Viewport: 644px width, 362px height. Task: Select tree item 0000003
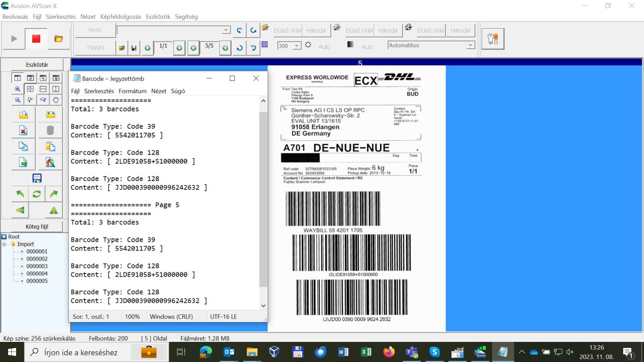(37, 266)
